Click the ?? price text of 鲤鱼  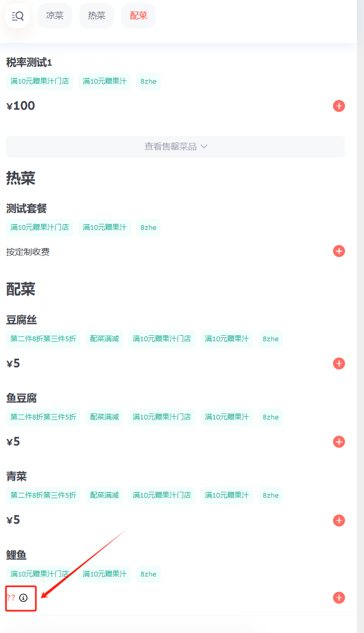[x=11, y=598]
